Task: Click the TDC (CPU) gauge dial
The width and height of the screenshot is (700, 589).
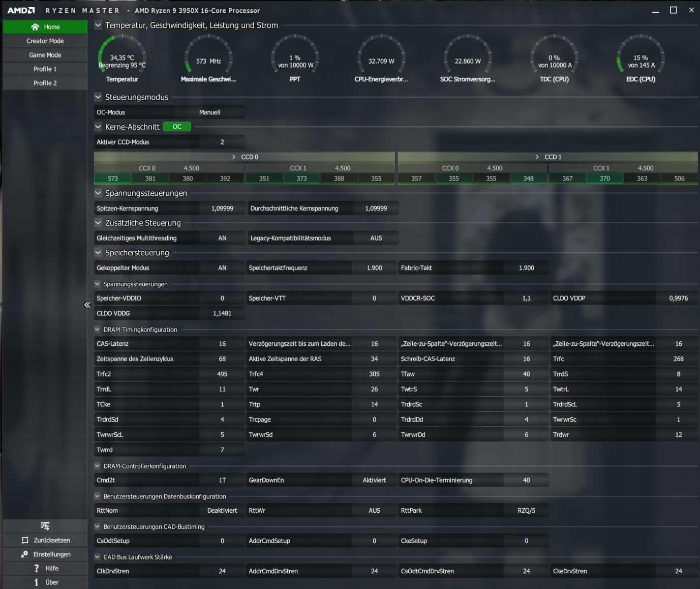Action: [554, 54]
